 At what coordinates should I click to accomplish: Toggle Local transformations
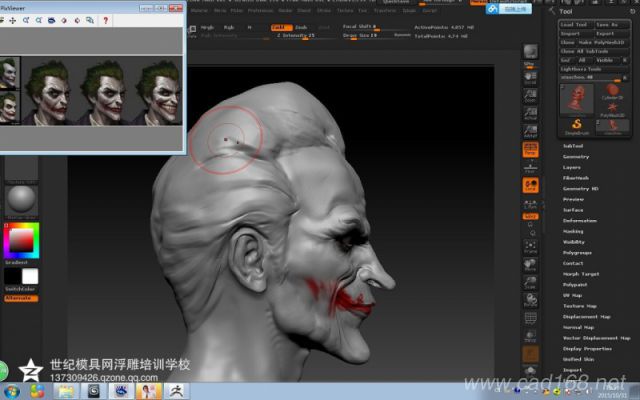click(531, 185)
